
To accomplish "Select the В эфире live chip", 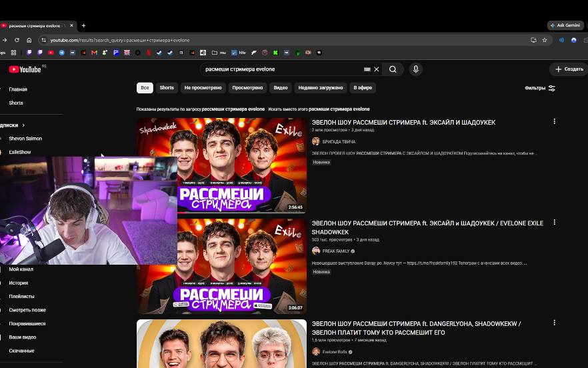I will [x=363, y=88].
